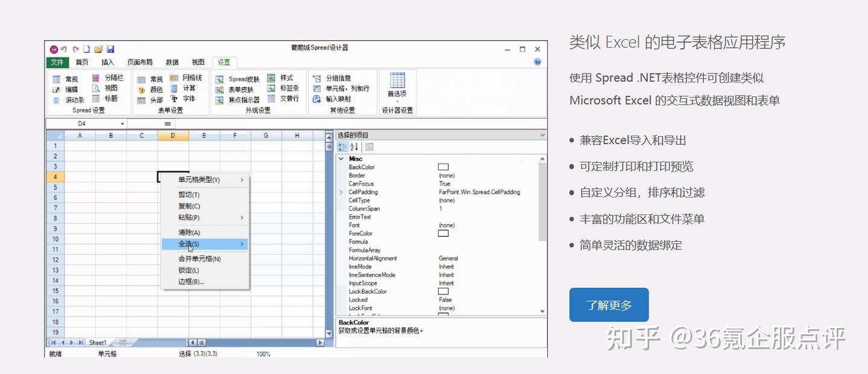Choose 清除(A) in the context menu
The image size is (868, 374).
click(205, 232)
